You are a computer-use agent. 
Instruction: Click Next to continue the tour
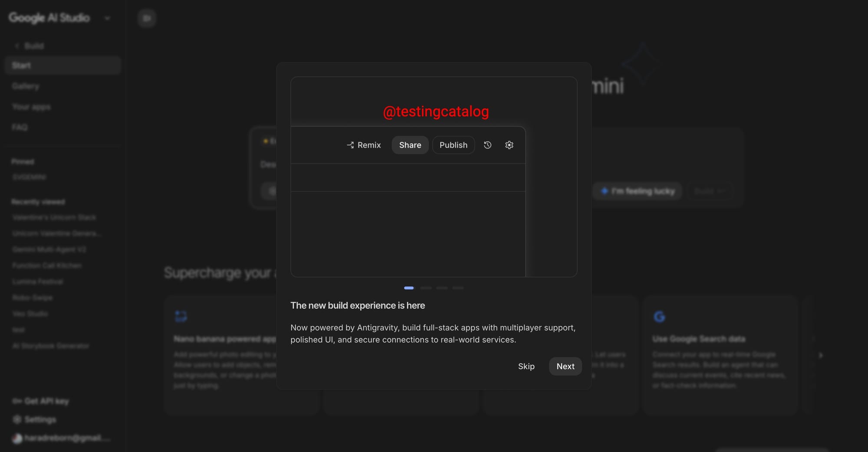pyautogui.click(x=565, y=366)
